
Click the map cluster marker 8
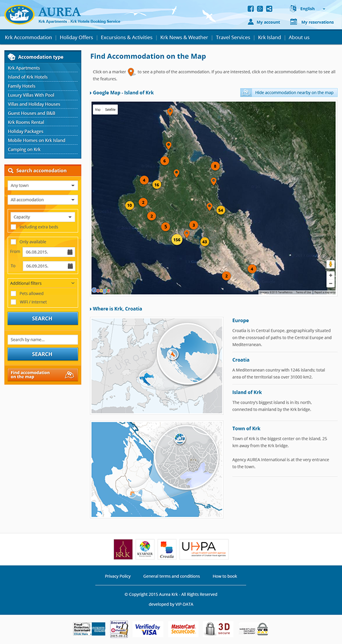215,166
